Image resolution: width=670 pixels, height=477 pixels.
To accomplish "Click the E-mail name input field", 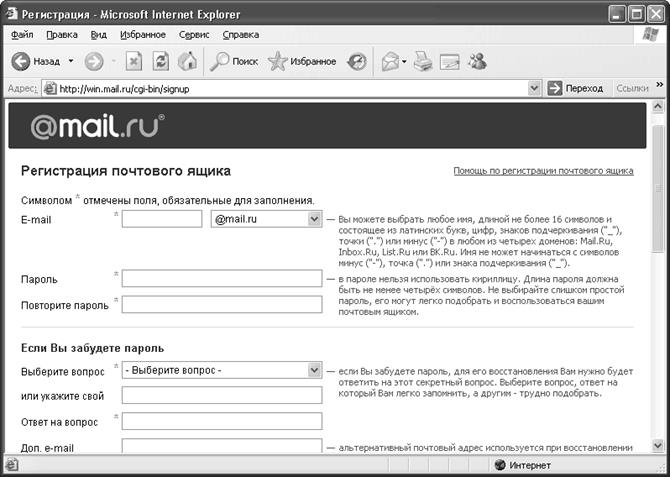I will 162,219.
